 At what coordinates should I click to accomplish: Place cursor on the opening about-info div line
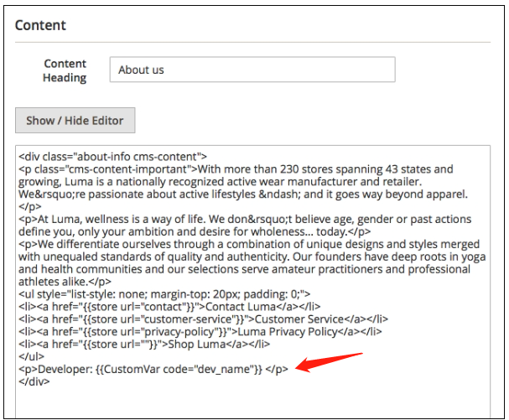(x=112, y=156)
